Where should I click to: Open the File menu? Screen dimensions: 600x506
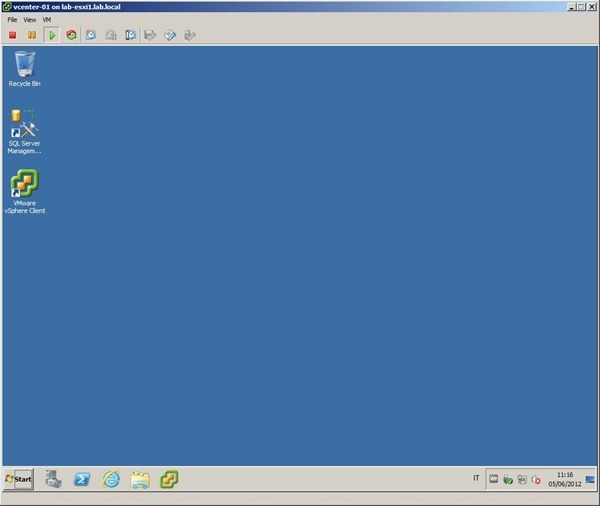coord(12,20)
